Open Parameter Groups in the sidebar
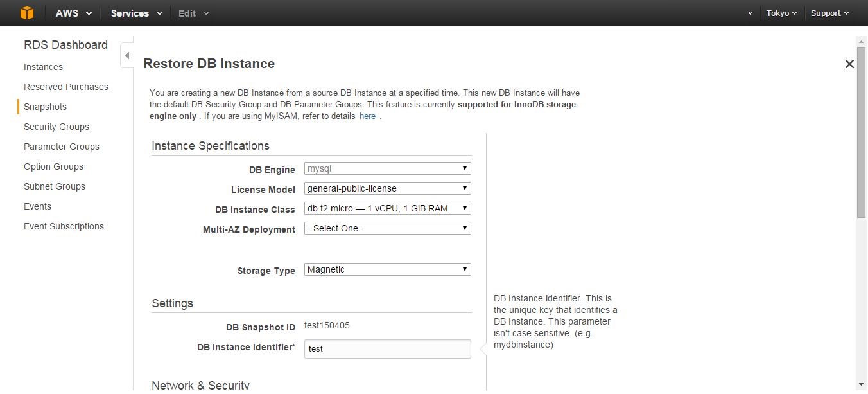This screenshot has height=394, width=868. [62, 147]
